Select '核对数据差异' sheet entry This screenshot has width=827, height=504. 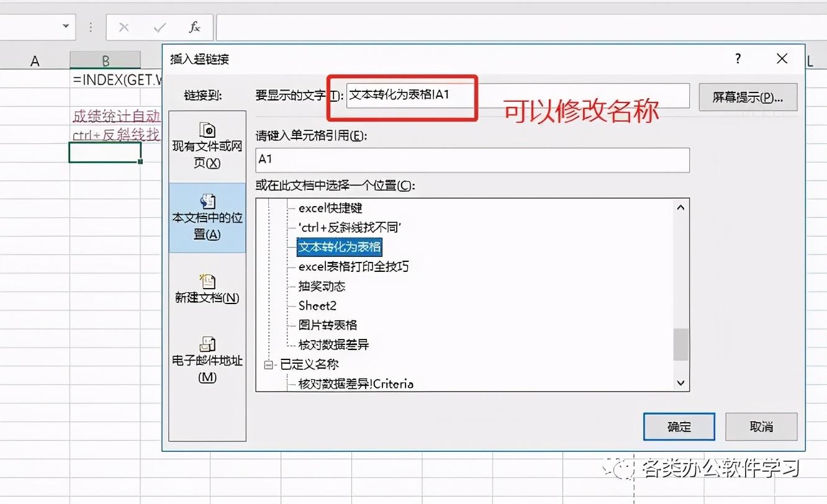(333, 344)
